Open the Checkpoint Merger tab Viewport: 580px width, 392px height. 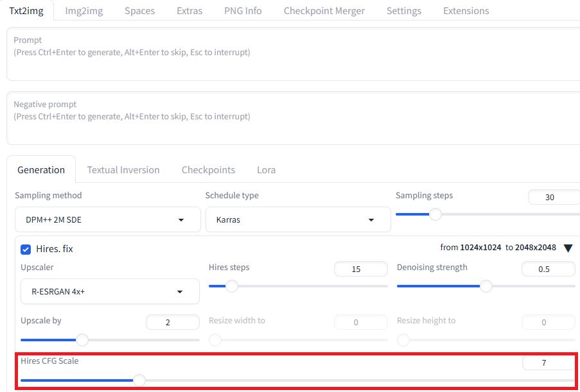pos(324,11)
